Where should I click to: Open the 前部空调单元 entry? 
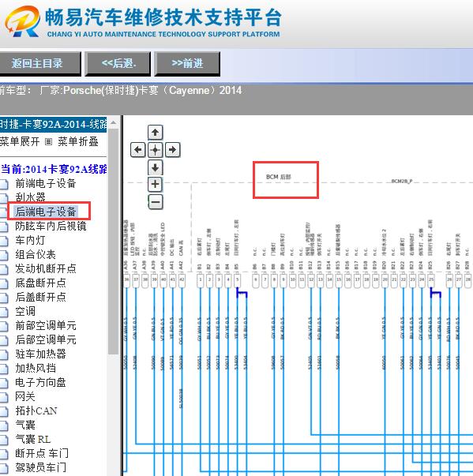coord(46,325)
